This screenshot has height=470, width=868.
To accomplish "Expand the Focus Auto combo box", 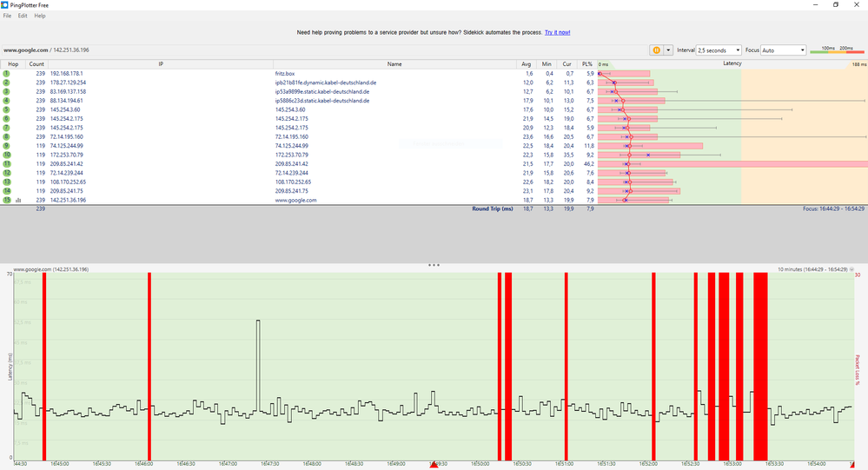I will click(784, 50).
